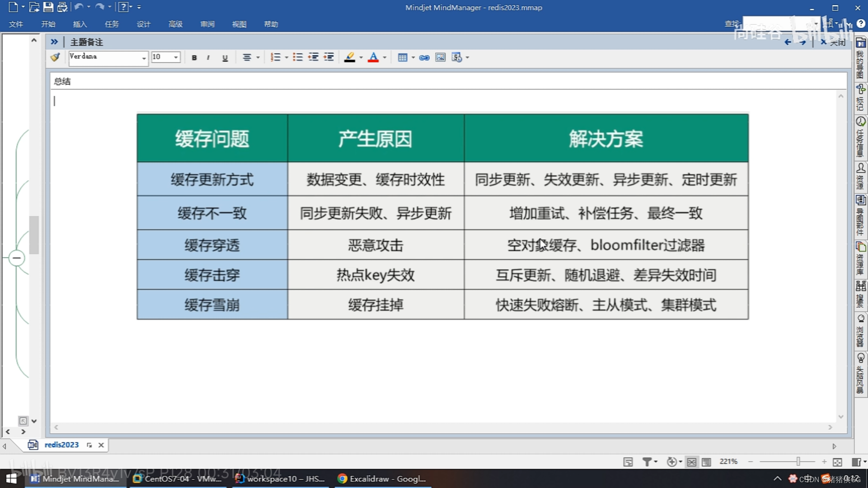The height and width of the screenshot is (488, 868).
Task: Click the format painter brush icon
Action: 55,57
